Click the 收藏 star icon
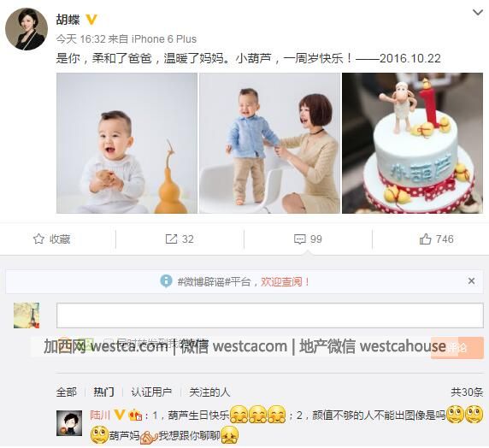 [38, 239]
